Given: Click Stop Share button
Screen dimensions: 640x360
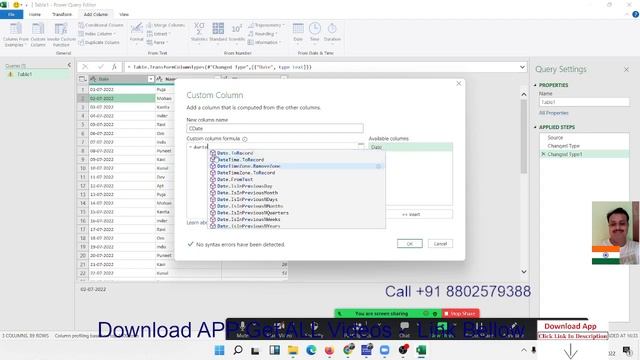Looking at the screenshot, I should click(460, 313).
